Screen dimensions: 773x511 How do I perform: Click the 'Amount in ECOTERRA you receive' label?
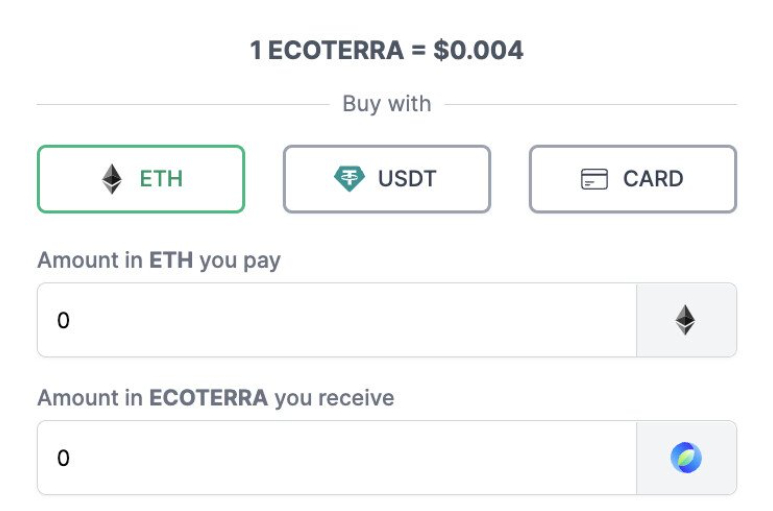click(216, 398)
